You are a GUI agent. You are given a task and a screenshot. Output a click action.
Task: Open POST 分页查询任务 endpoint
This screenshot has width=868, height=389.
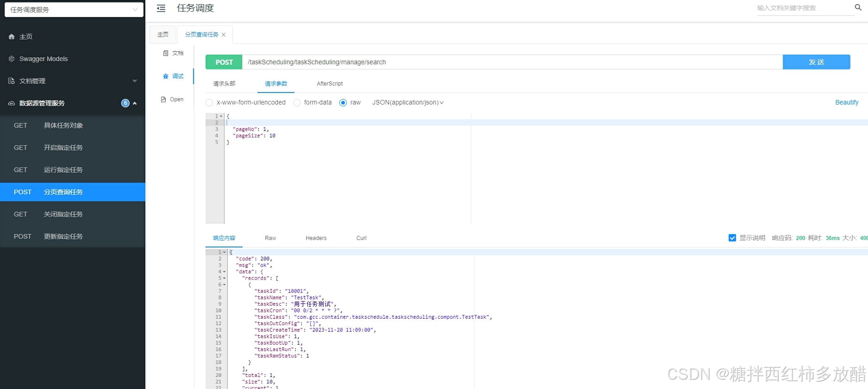click(73, 192)
